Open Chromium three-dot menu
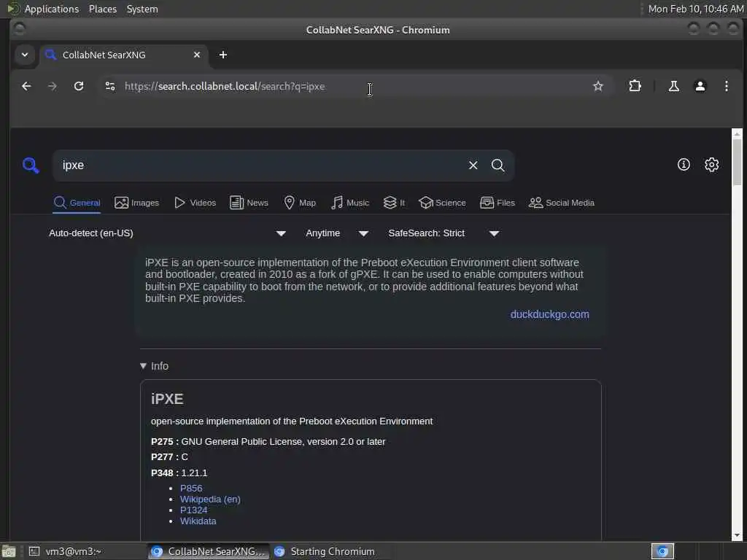Image resolution: width=747 pixels, height=560 pixels. (726, 86)
